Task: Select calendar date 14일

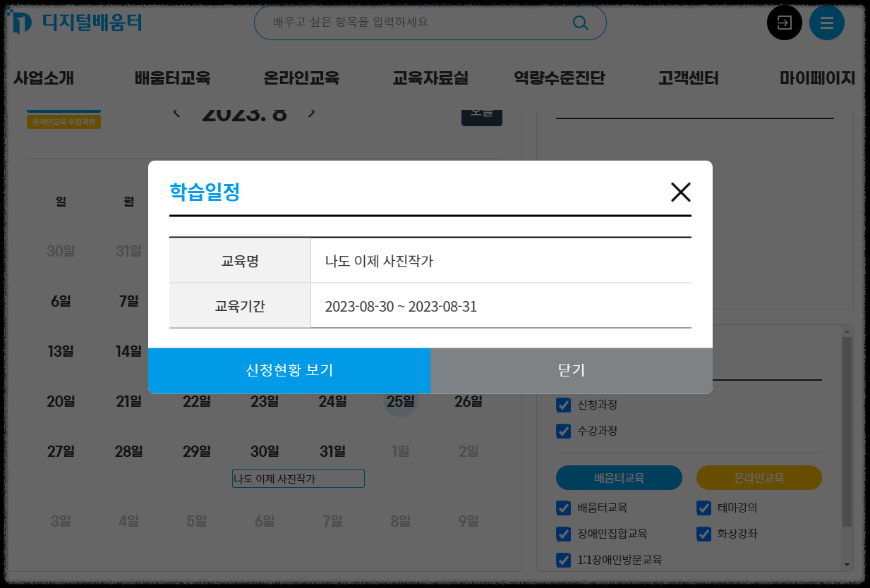Action: (x=129, y=351)
